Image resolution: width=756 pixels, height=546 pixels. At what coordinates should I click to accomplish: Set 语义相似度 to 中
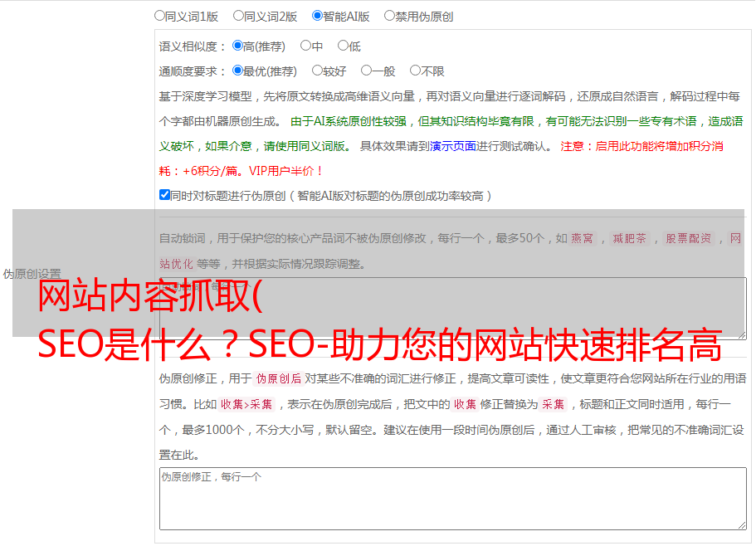click(x=305, y=46)
